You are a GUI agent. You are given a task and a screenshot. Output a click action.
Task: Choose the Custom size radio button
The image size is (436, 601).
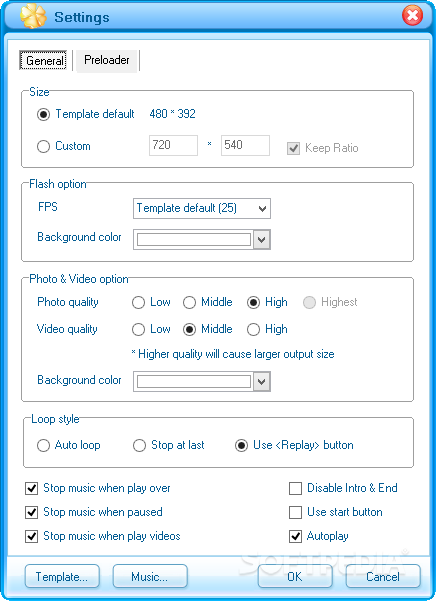click(43, 146)
